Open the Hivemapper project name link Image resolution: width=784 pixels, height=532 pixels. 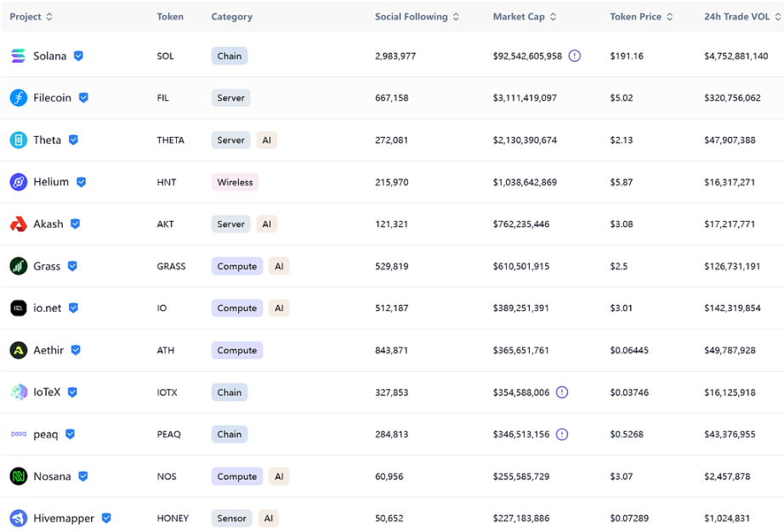click(x=64, y=518)
